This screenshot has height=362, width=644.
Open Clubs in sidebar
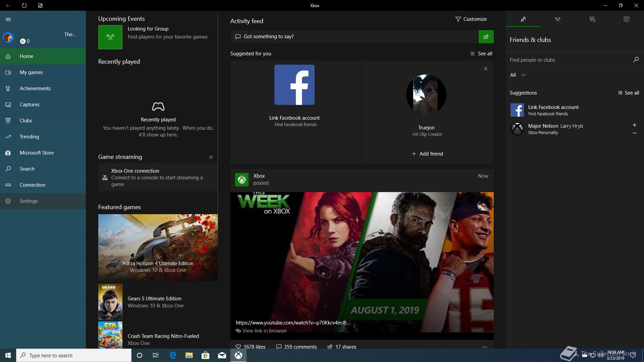tap(43, 121)
